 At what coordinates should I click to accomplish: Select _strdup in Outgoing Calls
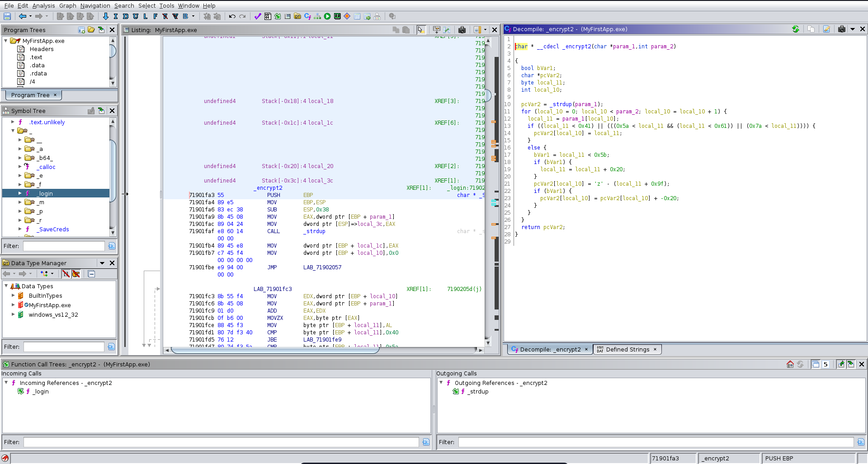click(478, 391)
